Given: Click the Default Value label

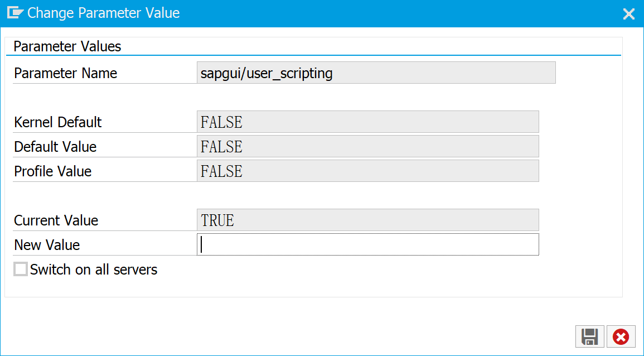Looking at the screenshot, I should 55,147.
